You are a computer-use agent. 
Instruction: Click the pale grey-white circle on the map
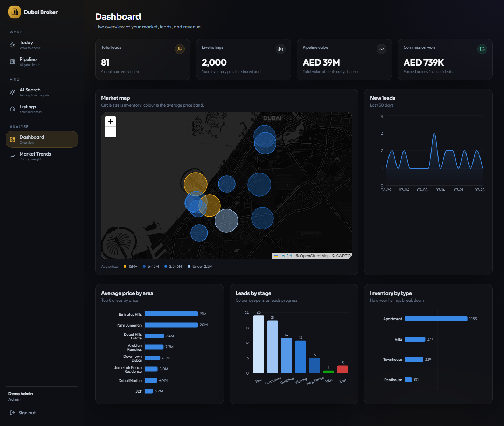(x=226, y=221)
